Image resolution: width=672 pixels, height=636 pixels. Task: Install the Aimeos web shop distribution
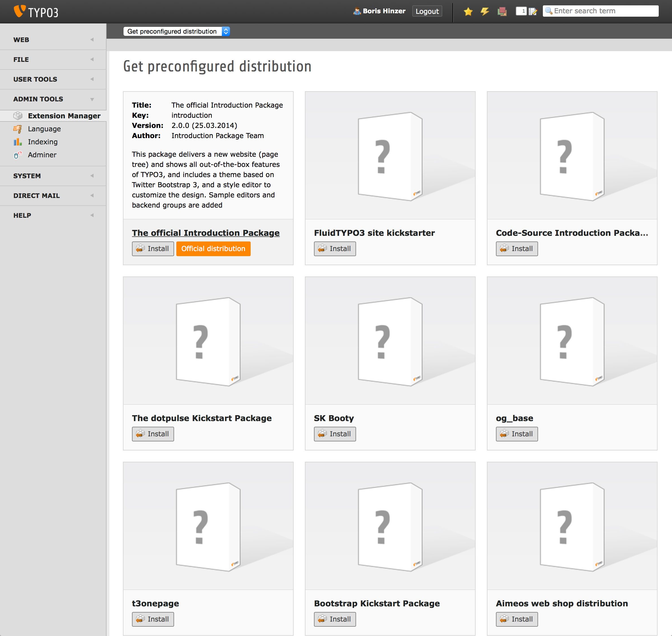517,619
